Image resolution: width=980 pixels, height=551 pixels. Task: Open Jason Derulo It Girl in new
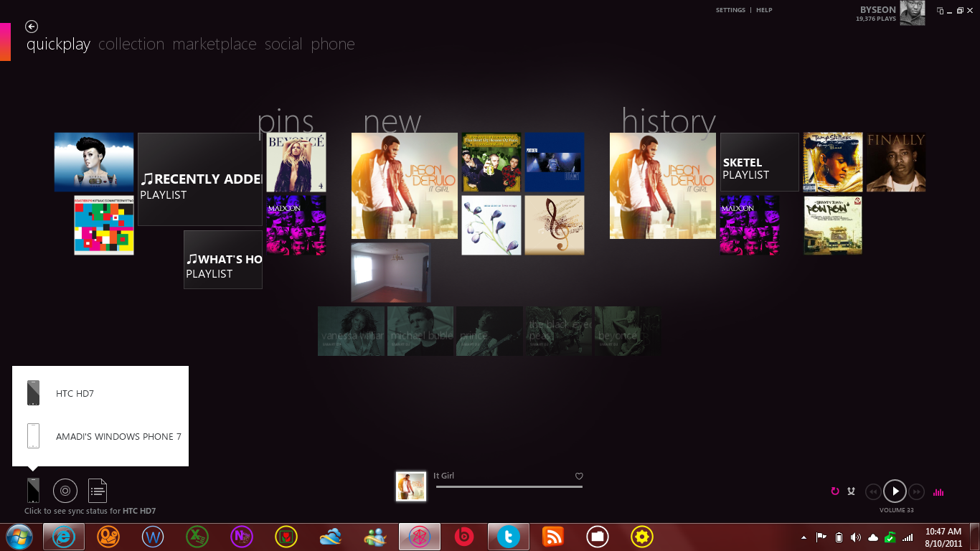(405, 186)
